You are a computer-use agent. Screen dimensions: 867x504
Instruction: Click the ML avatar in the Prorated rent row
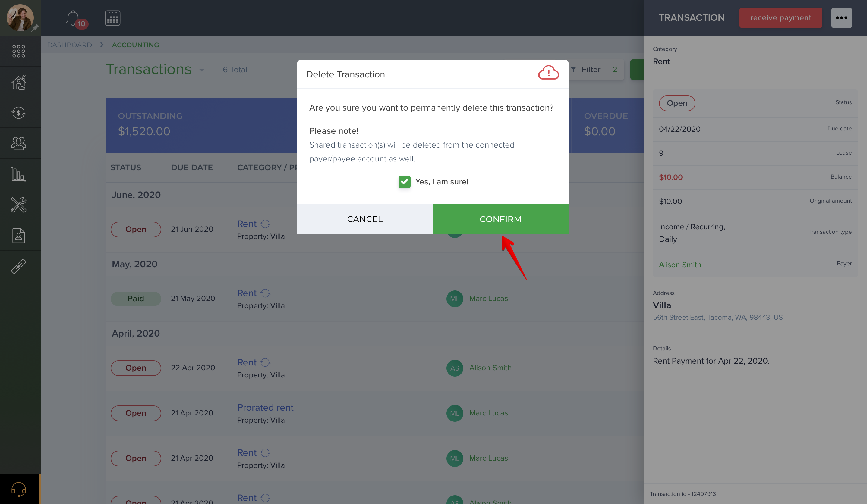tap(455, 413)
